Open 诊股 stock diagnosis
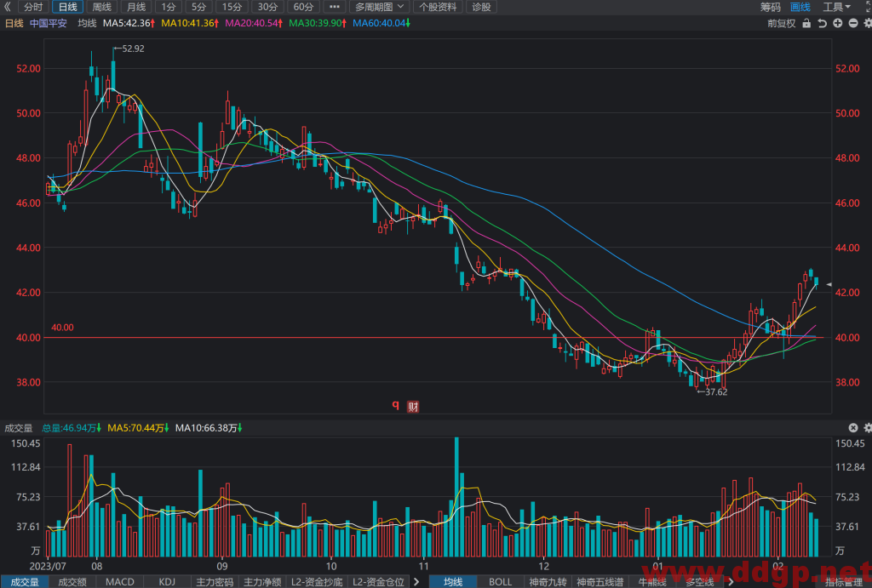Viewport: 872px width, 588px height. tap(481, 7)
